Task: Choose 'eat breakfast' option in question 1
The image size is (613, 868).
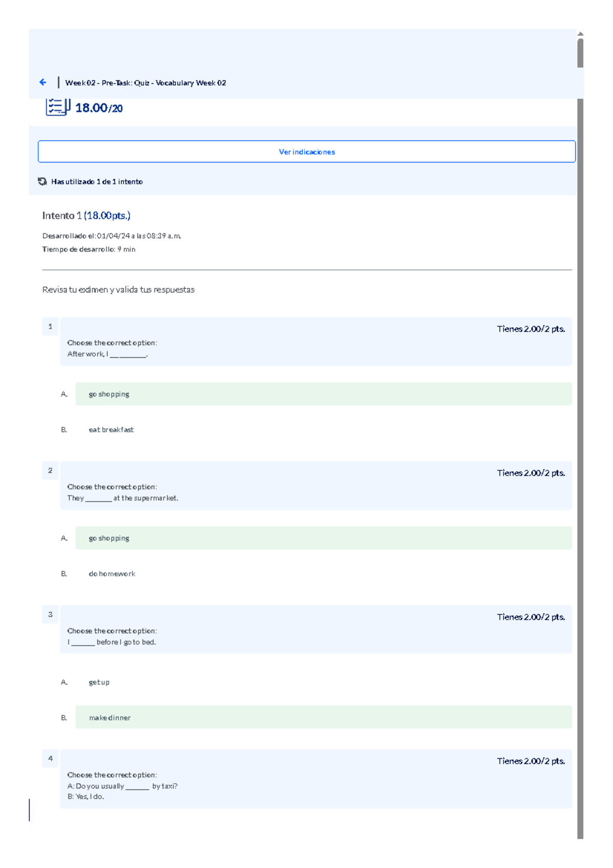Action: tap(111, 430)
